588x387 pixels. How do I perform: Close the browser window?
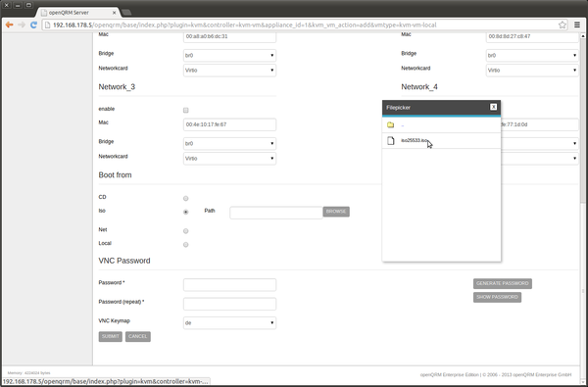(7, 5)
